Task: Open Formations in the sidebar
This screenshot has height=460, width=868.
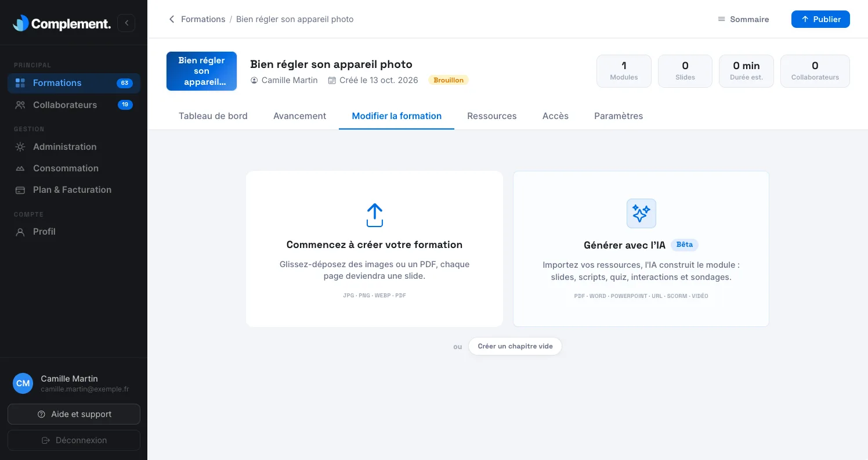Action: [x=74, y=83]
